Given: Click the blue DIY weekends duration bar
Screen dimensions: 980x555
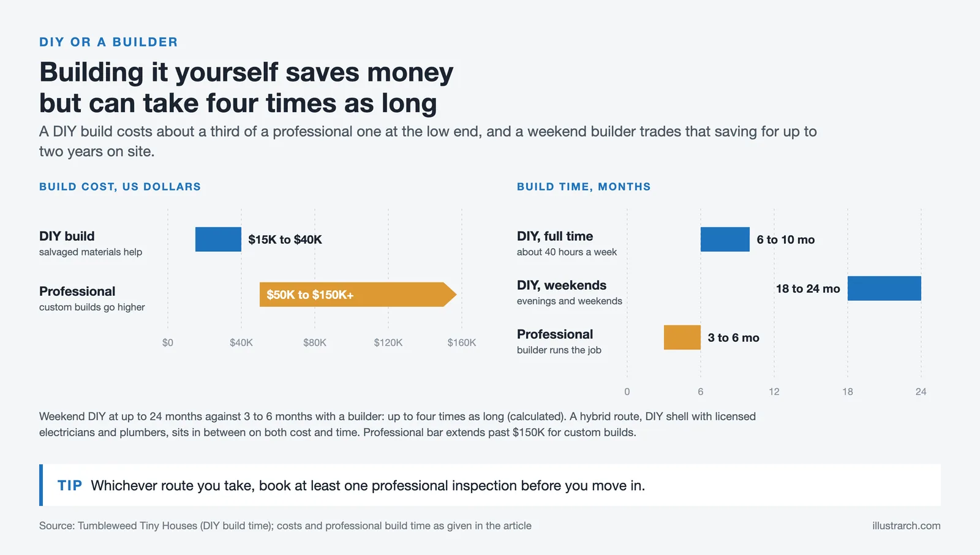Looking at the screenshot, I should tap(884, 289).
